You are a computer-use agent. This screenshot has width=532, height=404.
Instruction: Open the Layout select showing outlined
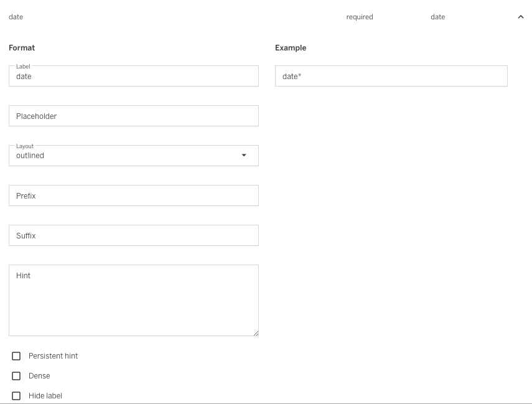(x=124, y=156)
